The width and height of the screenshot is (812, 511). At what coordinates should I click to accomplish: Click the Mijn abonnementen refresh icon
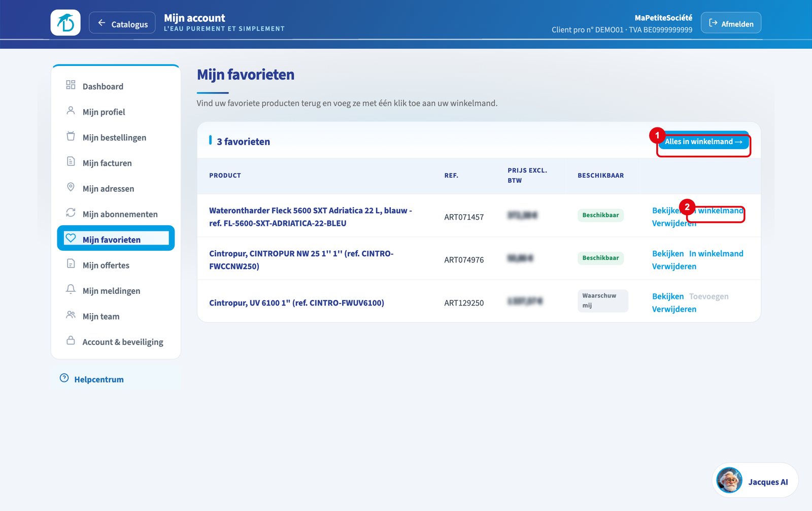(71, 213)
